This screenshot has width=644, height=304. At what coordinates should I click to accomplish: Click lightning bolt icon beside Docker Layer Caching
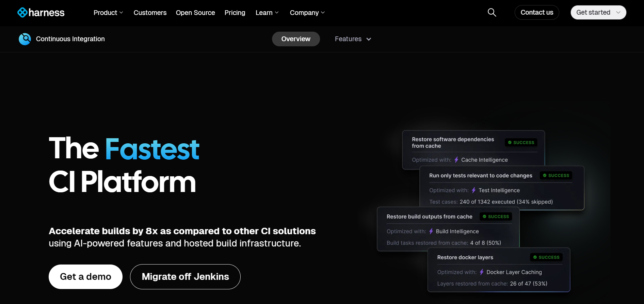click(x=482, y=272)
